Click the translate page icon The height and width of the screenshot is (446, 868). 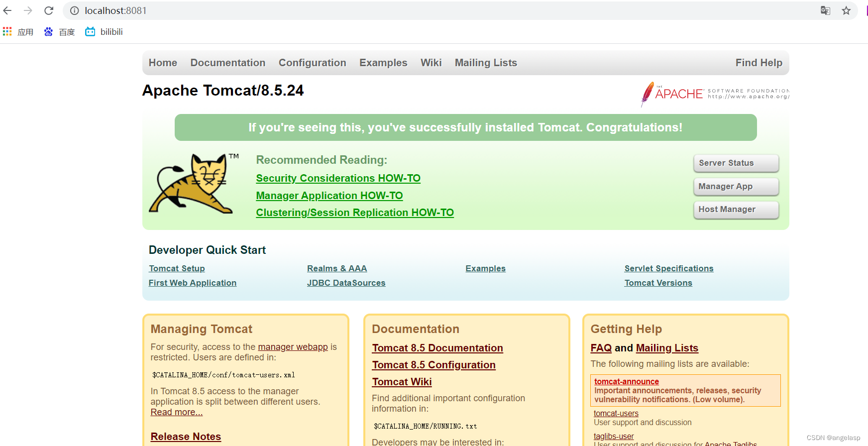(x=825, y=10)
